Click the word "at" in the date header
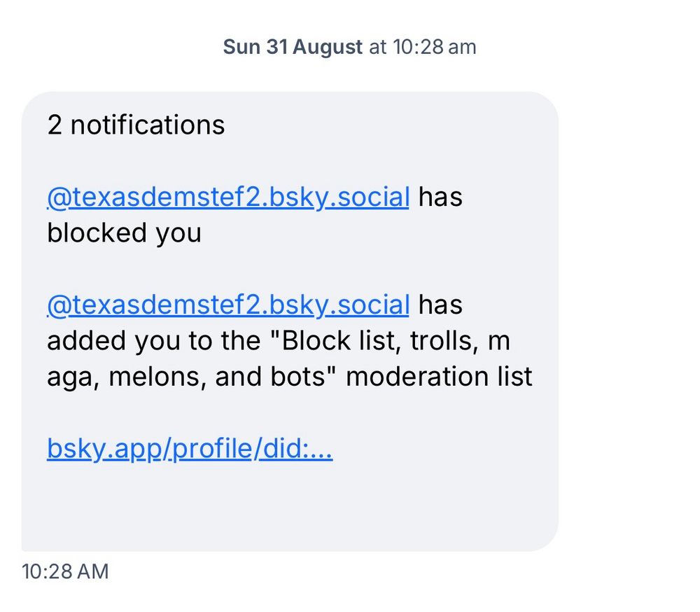The height and width of the screenshot is (612, 700). [377, 48]
